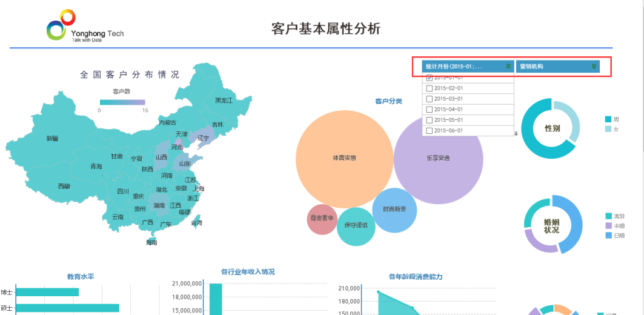Image resolution: width=644 pixels, height=315 pixels.
Task: Click the tall bar in 各行业年收入情况 chart
Action: 216,299
